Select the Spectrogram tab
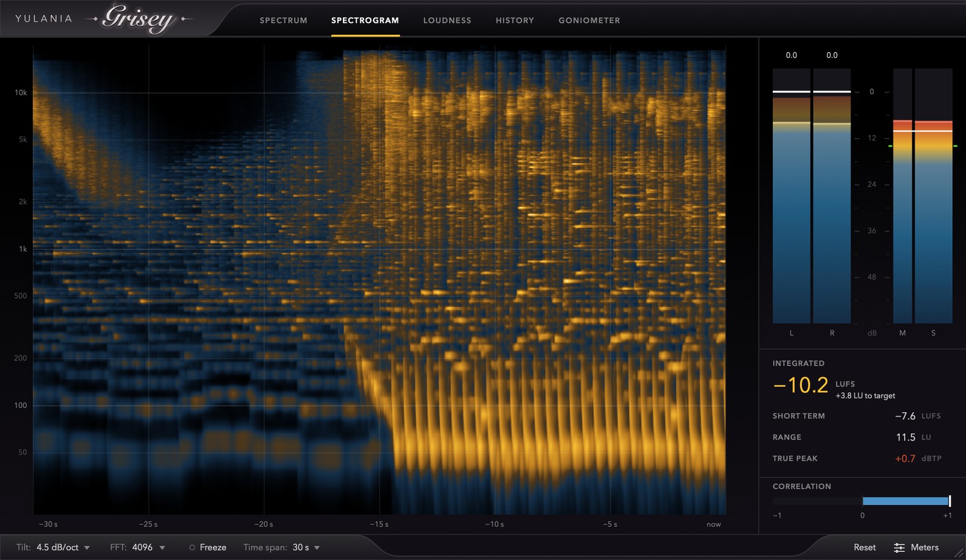 (365, 21)
